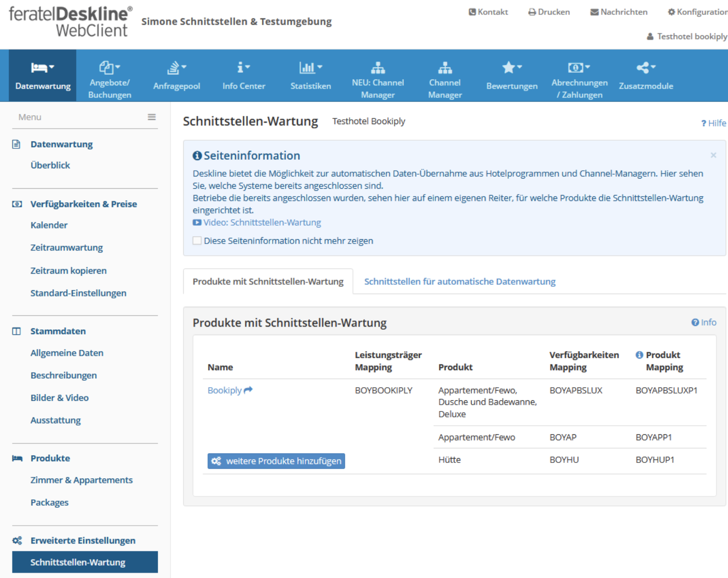Open Ausstattung in the sidebar
Image resolution: width=728 pixels, height=578 pixels.
(56, 420)
